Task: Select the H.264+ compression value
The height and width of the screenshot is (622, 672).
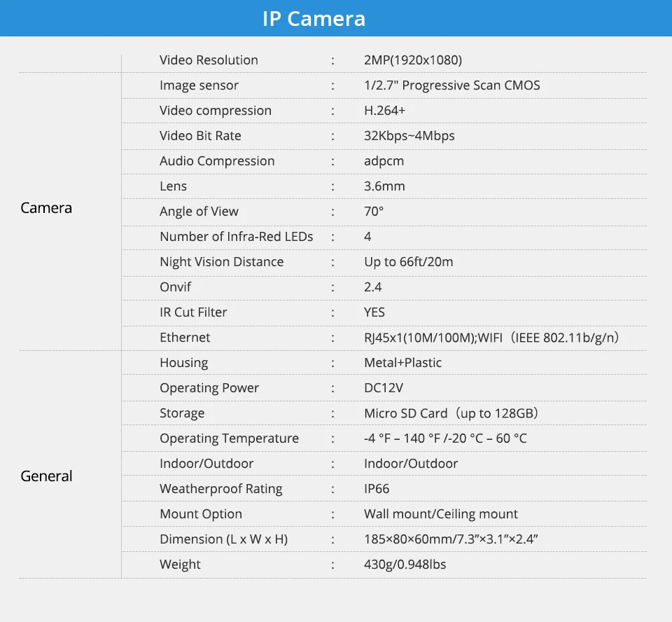Action: pyautogui.click(x=384, y=111)
